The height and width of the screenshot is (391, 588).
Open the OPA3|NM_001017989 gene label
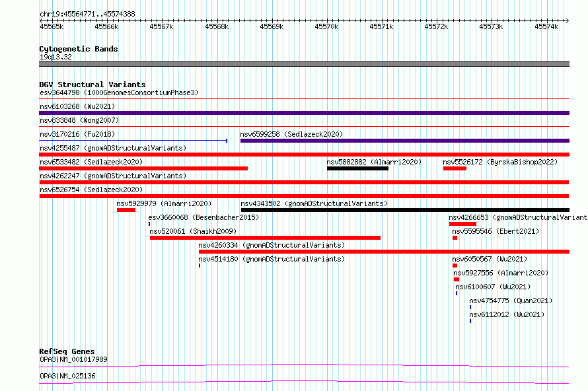click(73, 359)
